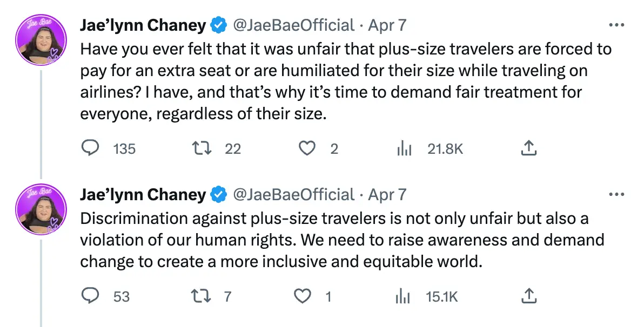
Task: View analytics for the first tweet
Action: [404, 148]
